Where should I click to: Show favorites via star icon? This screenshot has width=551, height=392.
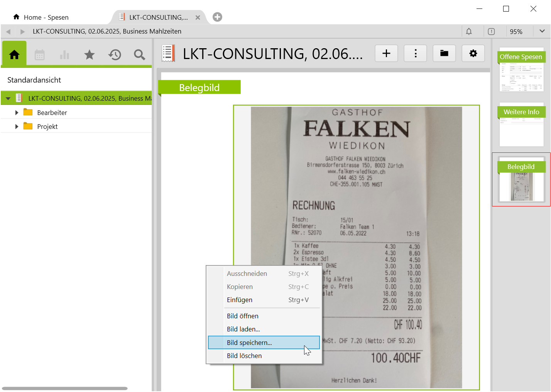pos(89,55)
